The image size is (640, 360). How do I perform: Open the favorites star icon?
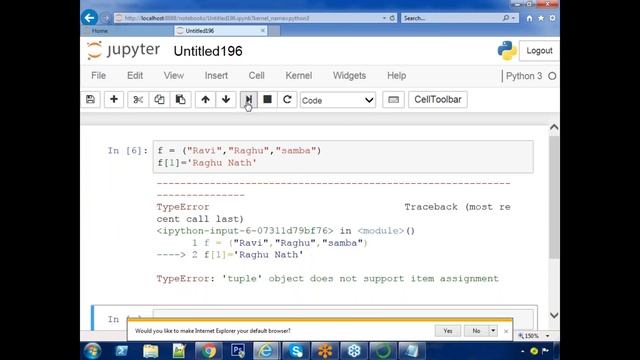541,18
